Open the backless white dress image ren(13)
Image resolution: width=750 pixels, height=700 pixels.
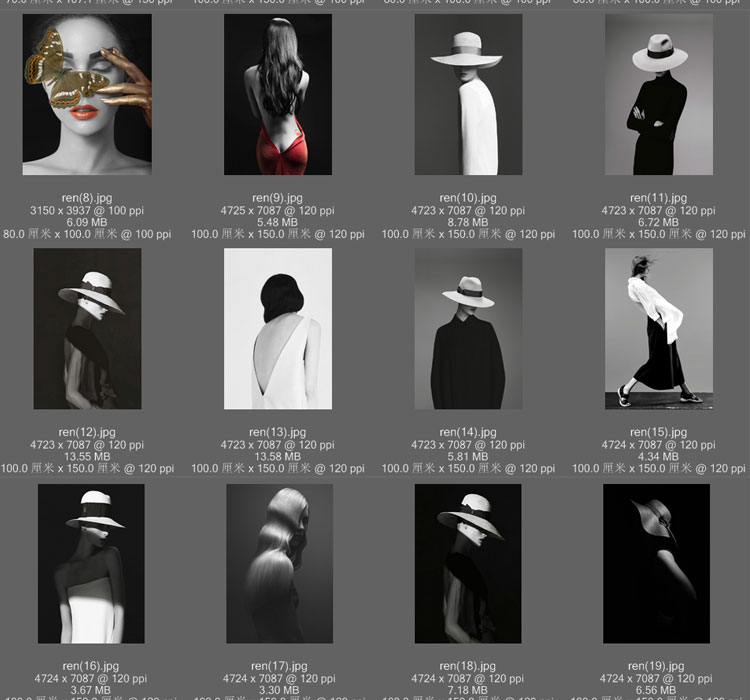pyautogui.click(x=278, y=329)
